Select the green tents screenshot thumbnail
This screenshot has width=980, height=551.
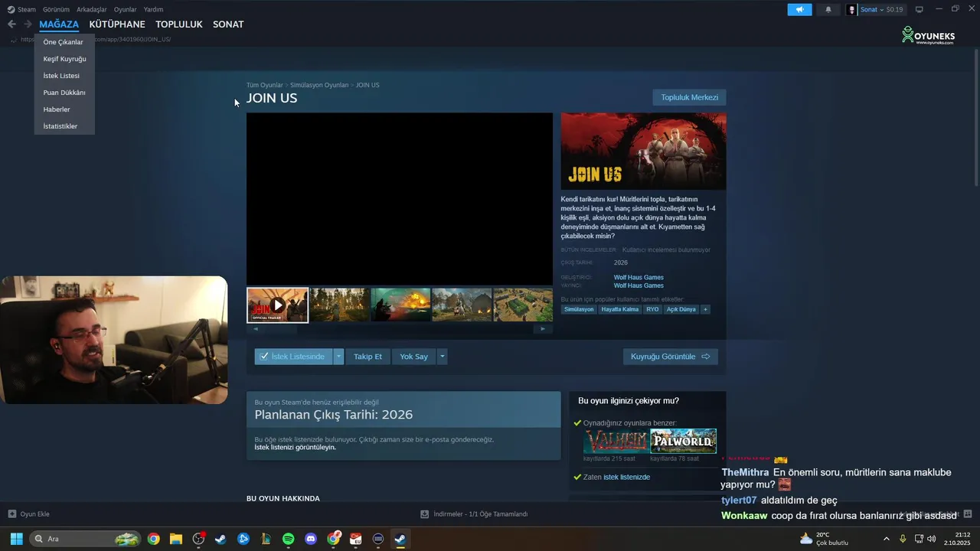[x=523, y=305]
